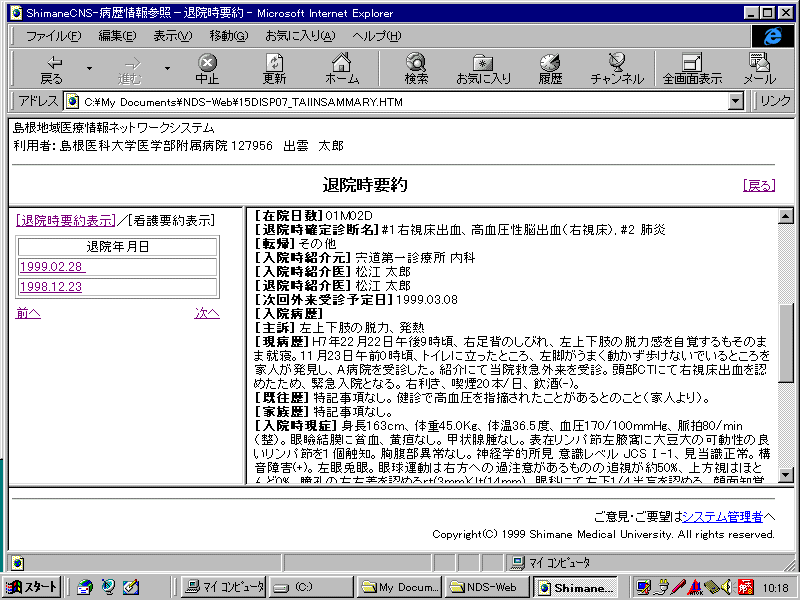Click the Refresh (更新) toolbar icon
Image resolution: width=800 pixels, height=600 pixels.
coord(274,68)
